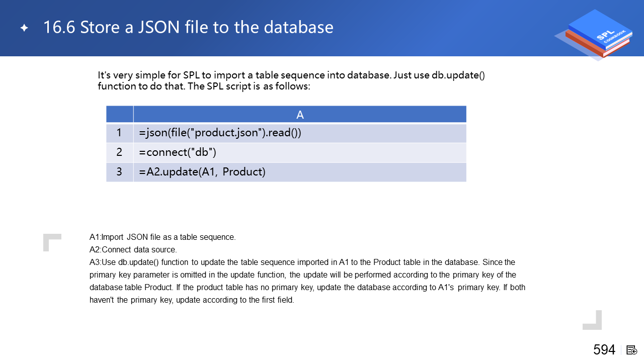Click the last note line "haven't the primary key"
Screen dimensions: 644x362
(x=192, y=300)
